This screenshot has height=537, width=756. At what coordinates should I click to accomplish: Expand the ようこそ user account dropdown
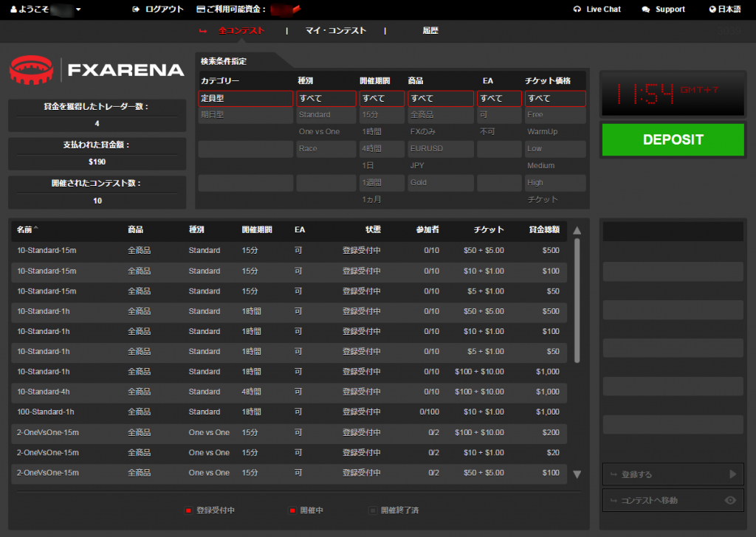point(78,10)
